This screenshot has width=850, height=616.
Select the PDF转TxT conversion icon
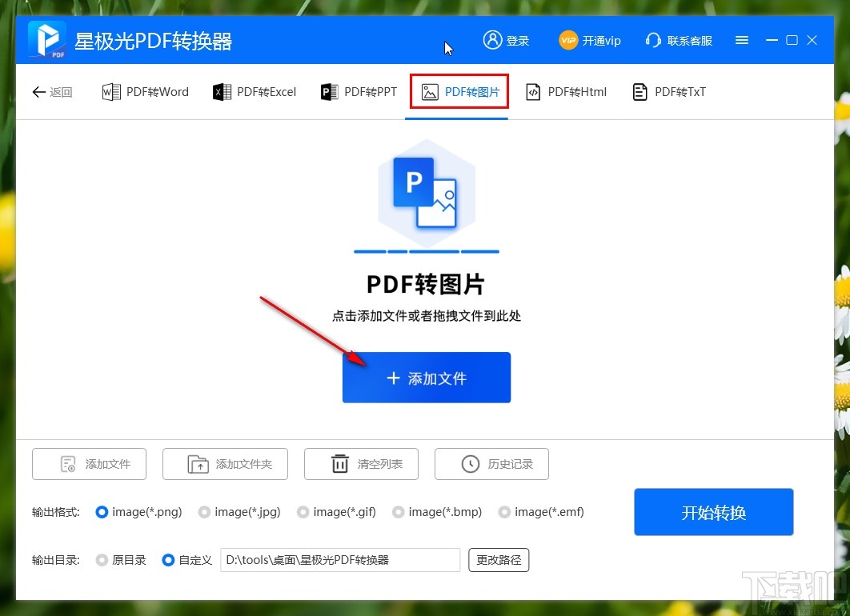pyautogui.click(x=640, y=91)
